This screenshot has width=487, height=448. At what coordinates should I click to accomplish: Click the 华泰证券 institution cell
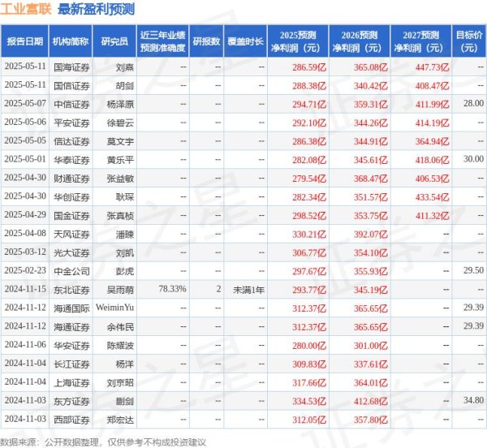coord(71,160)
